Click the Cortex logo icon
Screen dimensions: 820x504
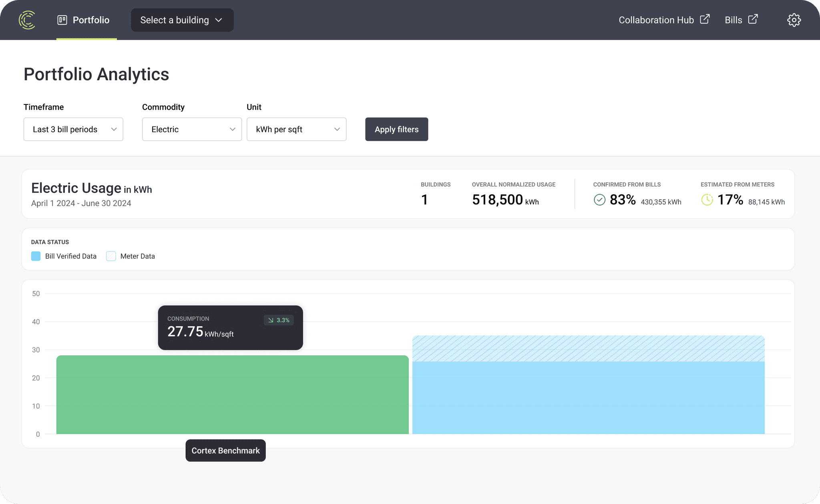click(x=27, y=20)
